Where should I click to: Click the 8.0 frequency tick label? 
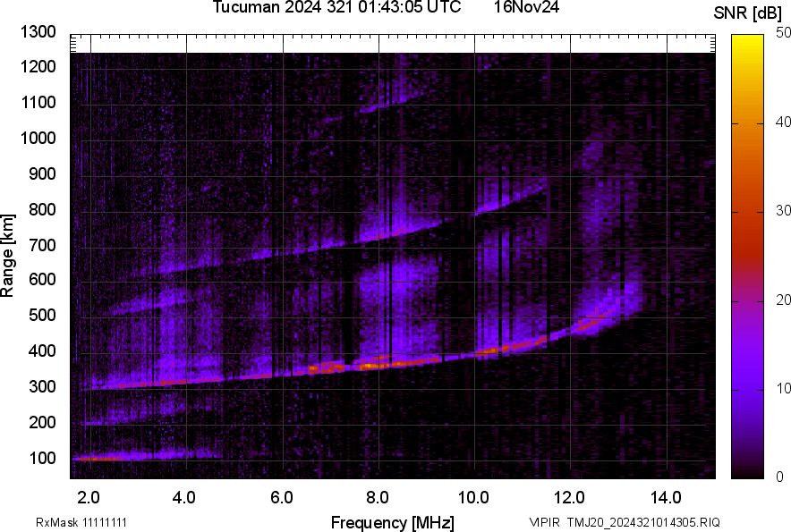(x=378, y=497)
